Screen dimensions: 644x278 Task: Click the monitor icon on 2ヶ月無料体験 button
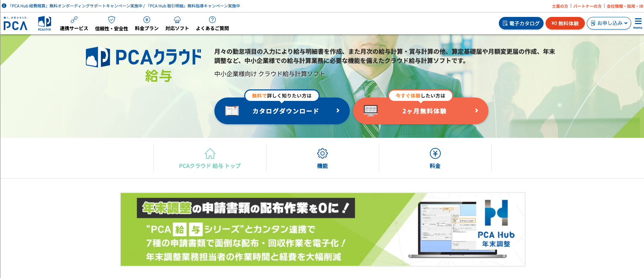371,110
